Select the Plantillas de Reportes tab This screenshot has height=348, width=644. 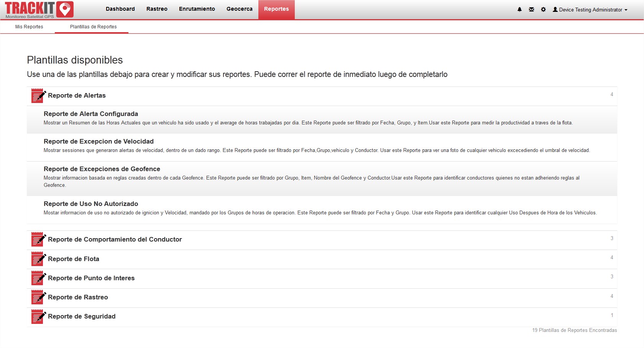(93, 27)
